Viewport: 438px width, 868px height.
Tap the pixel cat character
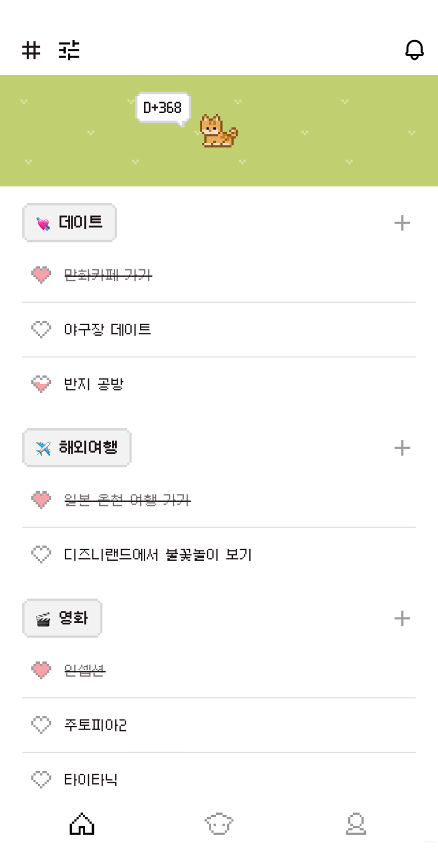pyautogui.click(x=219, y=131)
